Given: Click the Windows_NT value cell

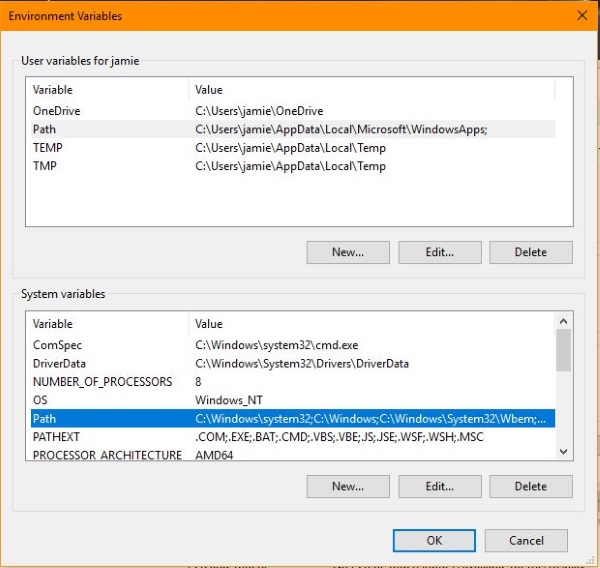Looking at the screenshot, I should (229, 400).
